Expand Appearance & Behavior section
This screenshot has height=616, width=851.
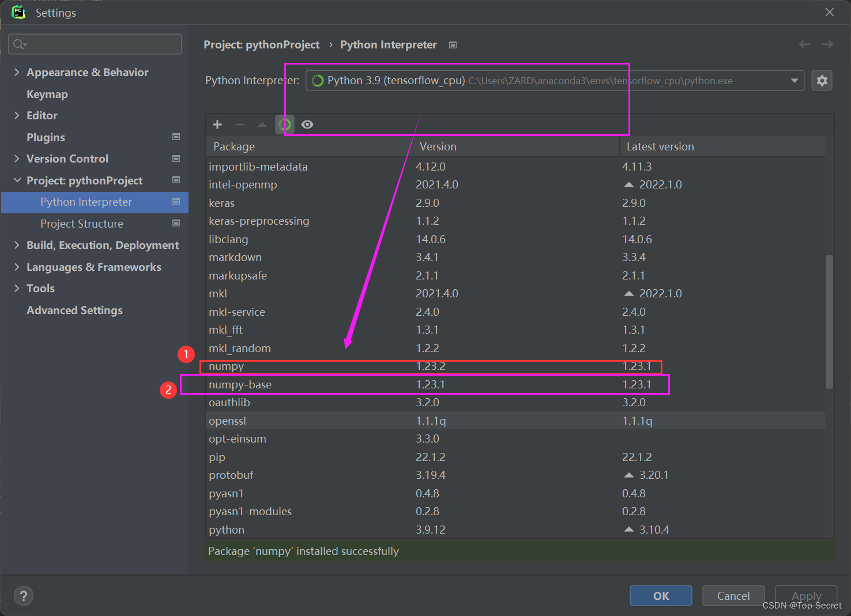[17, 72]
